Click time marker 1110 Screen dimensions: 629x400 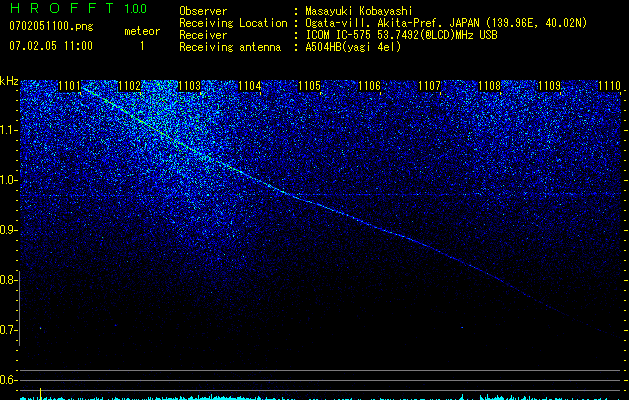[609, 85]
